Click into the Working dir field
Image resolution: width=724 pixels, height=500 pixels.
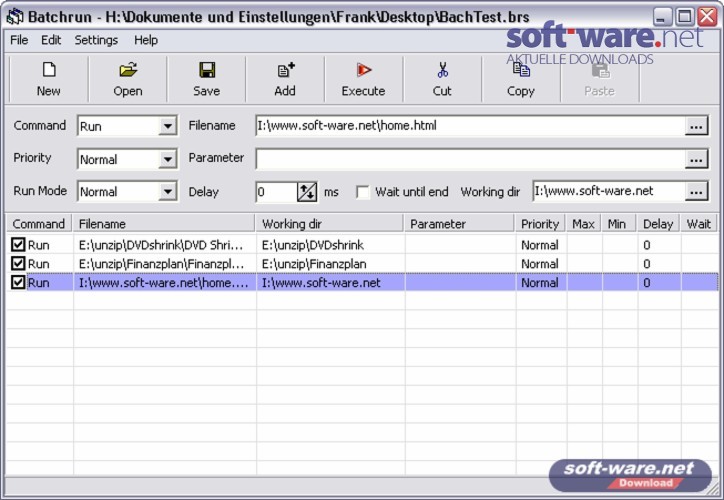coord(609,192)
